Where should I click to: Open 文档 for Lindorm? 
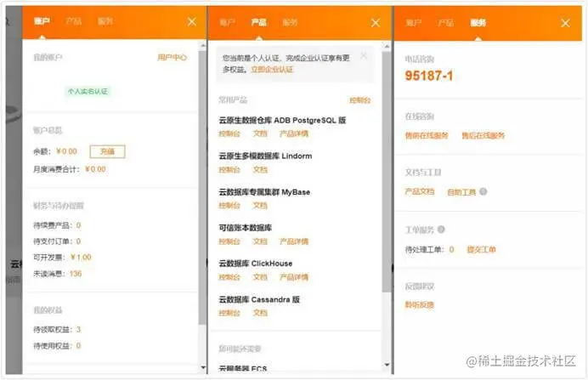(260, 169)
